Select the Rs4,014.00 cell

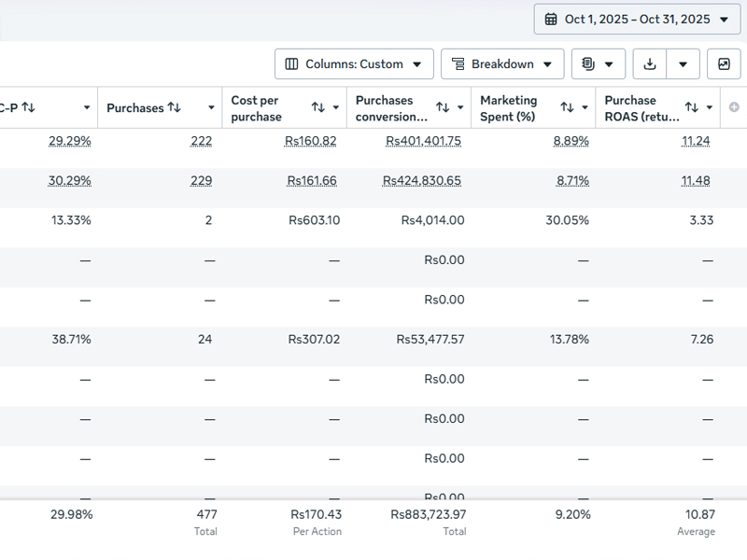[433, 220]
